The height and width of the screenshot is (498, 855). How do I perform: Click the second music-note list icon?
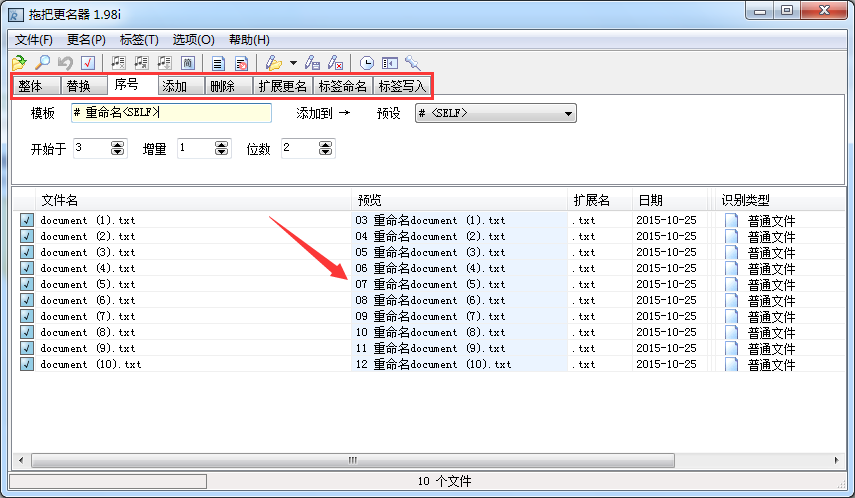point(142,63)
